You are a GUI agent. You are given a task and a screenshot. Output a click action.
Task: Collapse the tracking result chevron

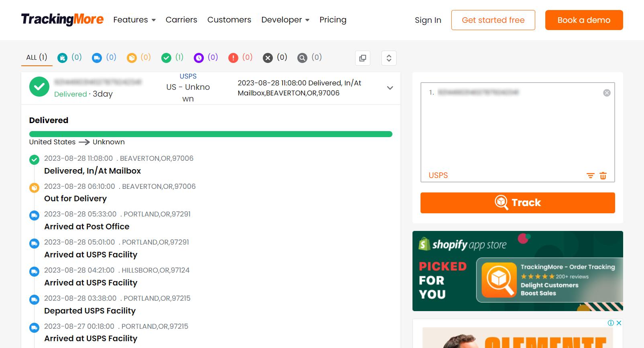pyautogui.click(x=390, y=88)
